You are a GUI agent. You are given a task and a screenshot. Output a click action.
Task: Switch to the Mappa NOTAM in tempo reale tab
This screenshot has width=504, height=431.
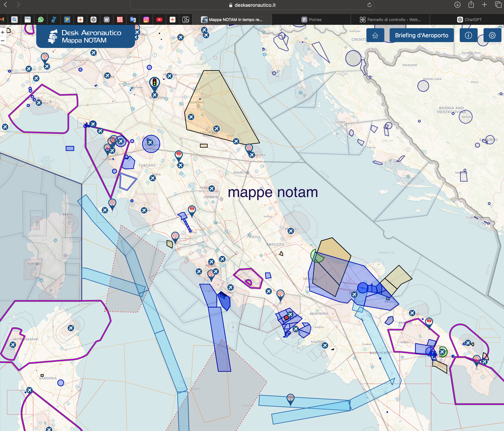[232, 19]
